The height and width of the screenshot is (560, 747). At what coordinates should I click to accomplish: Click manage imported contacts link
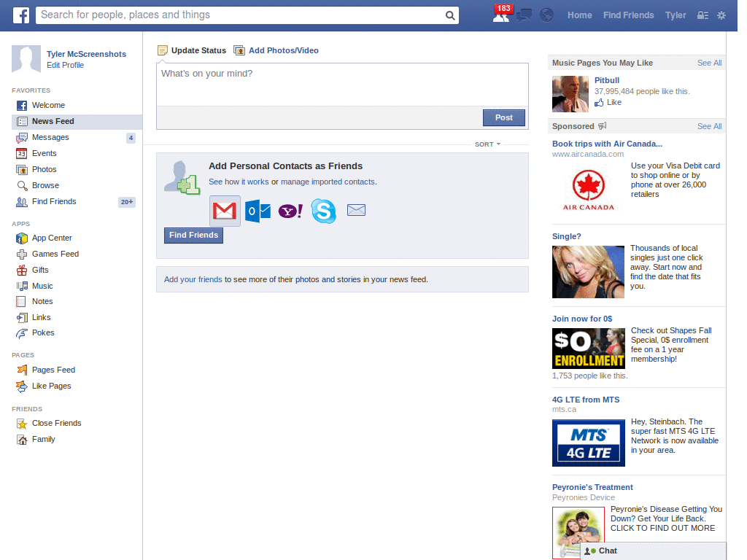coord(328,182)
